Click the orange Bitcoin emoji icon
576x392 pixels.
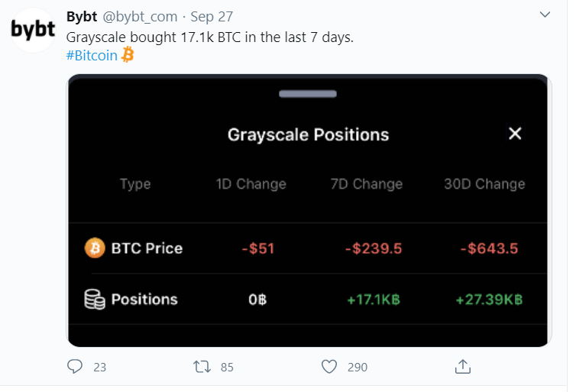128,55
